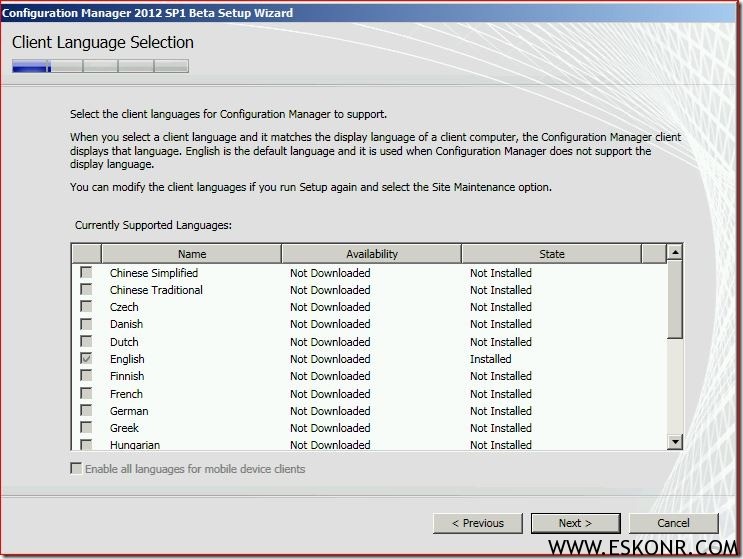Tick the Czech language checkbox

(86, 307)
